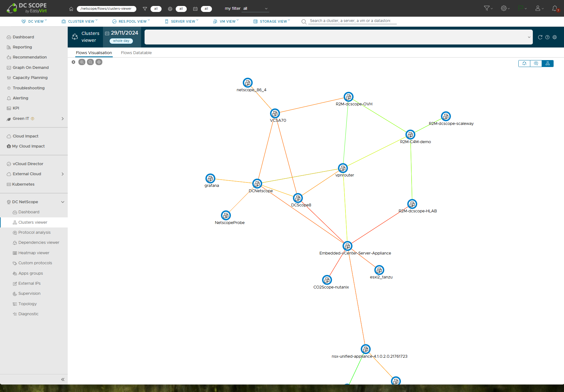
Task: Recenter the flows graph
Action: 99,62
